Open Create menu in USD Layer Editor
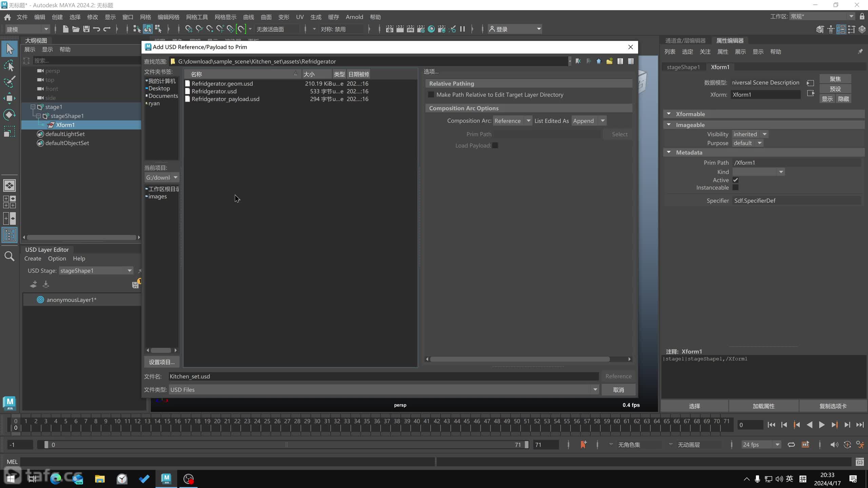The height and width of the screenshot is (488, 868). coord(33,259)
